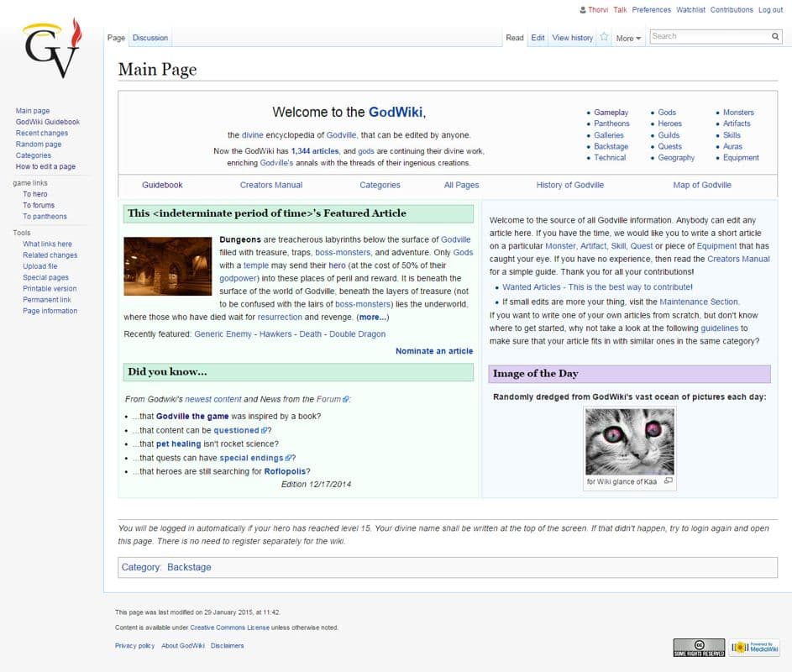Viewport: 792px width, 672px height.
Task: Open the 1,344 articles link
Action: coord(315,151)
